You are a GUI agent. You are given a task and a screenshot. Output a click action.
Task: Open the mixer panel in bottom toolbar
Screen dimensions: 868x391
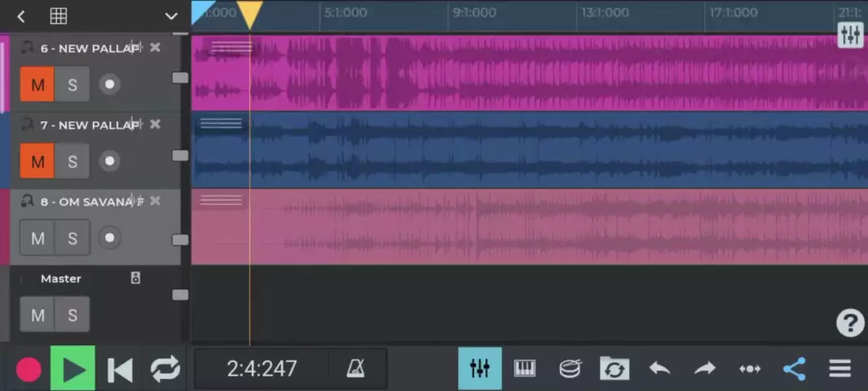[480, 369]
